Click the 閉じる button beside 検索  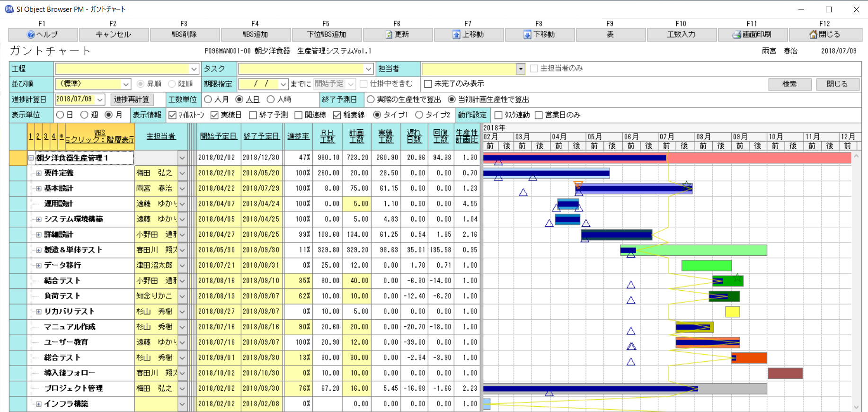tap(837, 84)
